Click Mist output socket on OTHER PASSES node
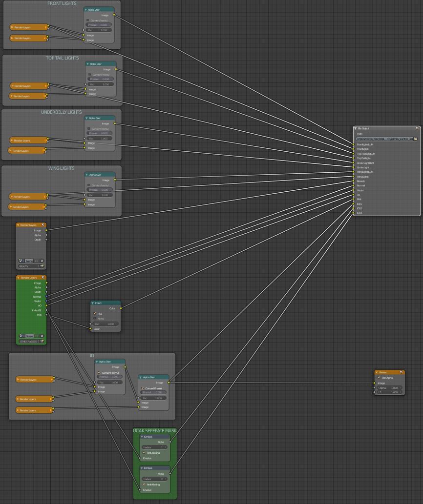 click(x=46, y=315)
